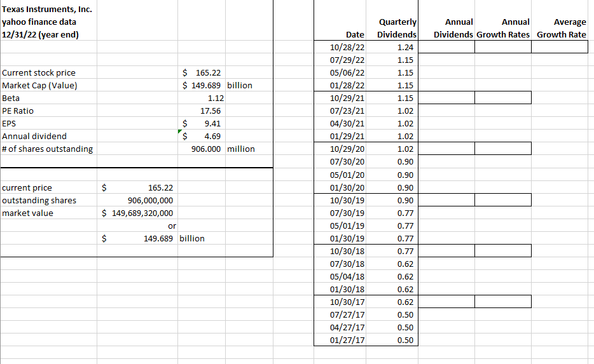Select the lowercase 'current price' label
This screenshot has height=364, width=594.
(x=27, y=187)
